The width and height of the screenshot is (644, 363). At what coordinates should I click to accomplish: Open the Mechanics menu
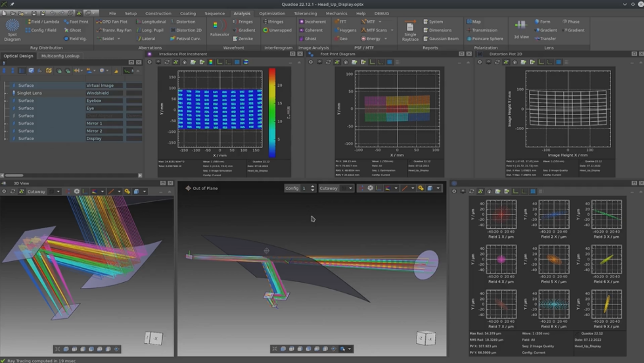(336, 13)
